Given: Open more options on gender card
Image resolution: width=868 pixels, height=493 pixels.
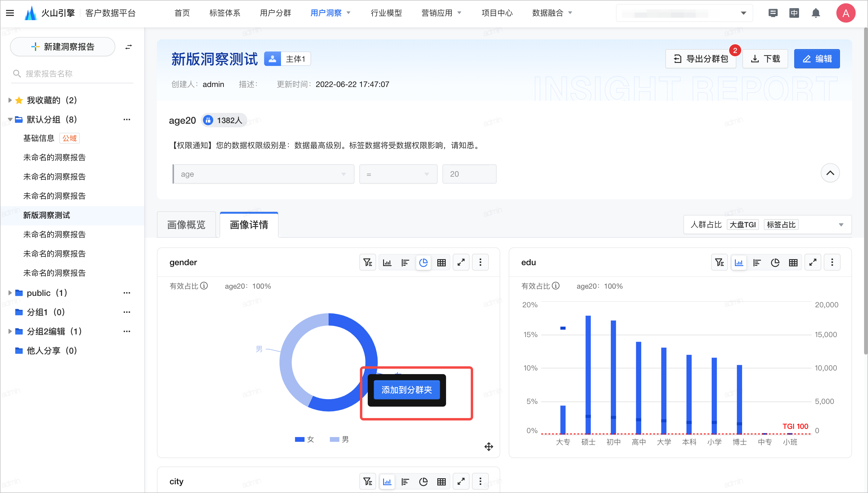Looking at the screenshot, I should tap(480, 262).
